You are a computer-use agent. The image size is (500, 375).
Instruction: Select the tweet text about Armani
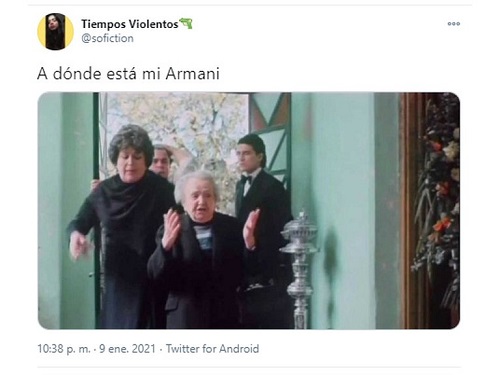click(128, 74)
